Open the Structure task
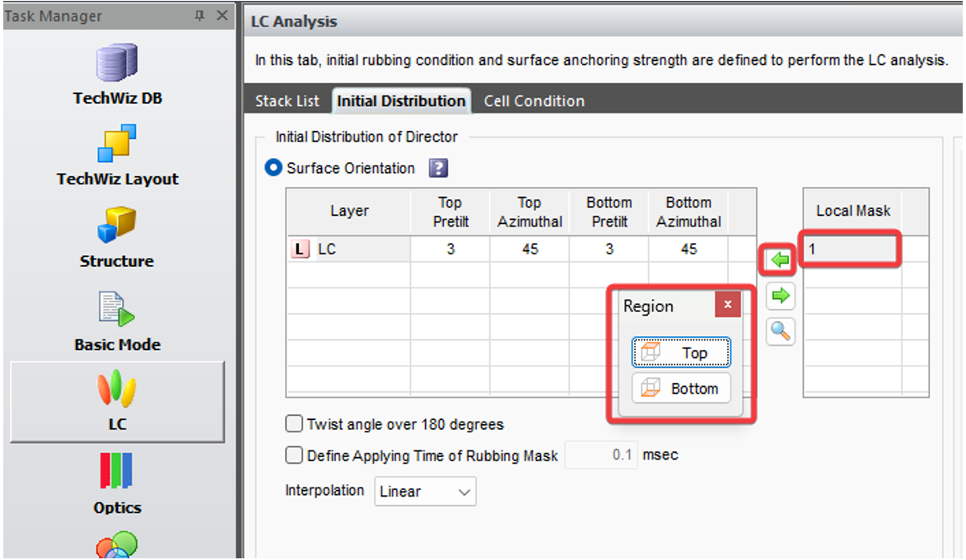The width and height of the screenshot is (966, 560). pyautogui.click(x=117, y=238)
